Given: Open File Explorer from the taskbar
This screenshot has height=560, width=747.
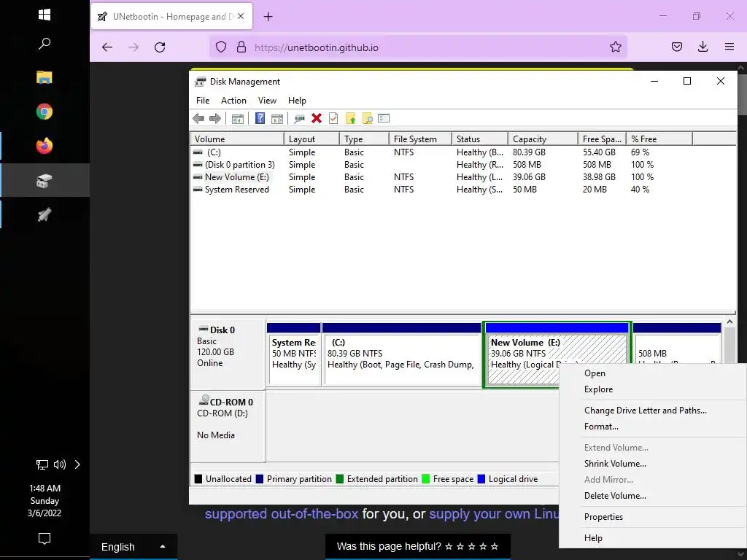Looking at the screenshot, I should pos(44,77).
